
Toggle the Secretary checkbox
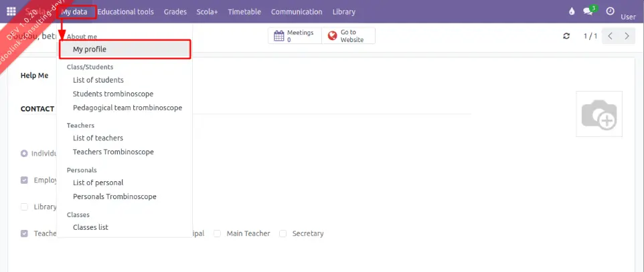(283, 234)
